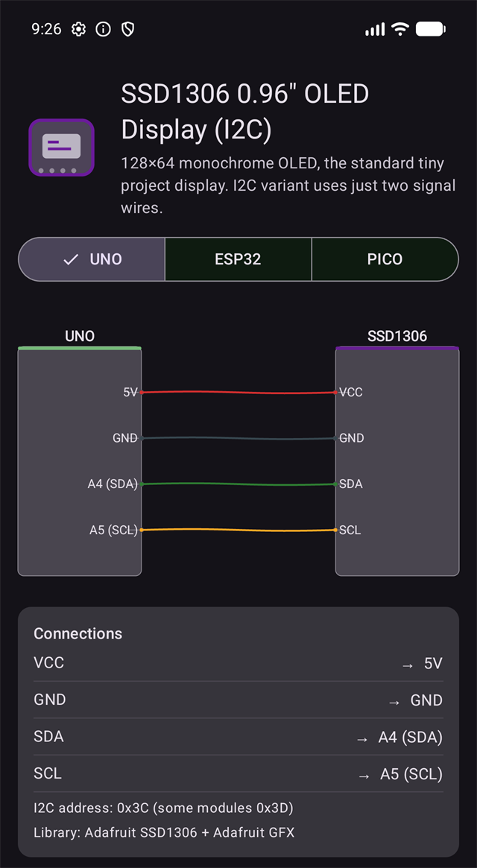Select the UNO board segment
The width and height of the screenshot is (477, 868).
click(x=92, y=259)
